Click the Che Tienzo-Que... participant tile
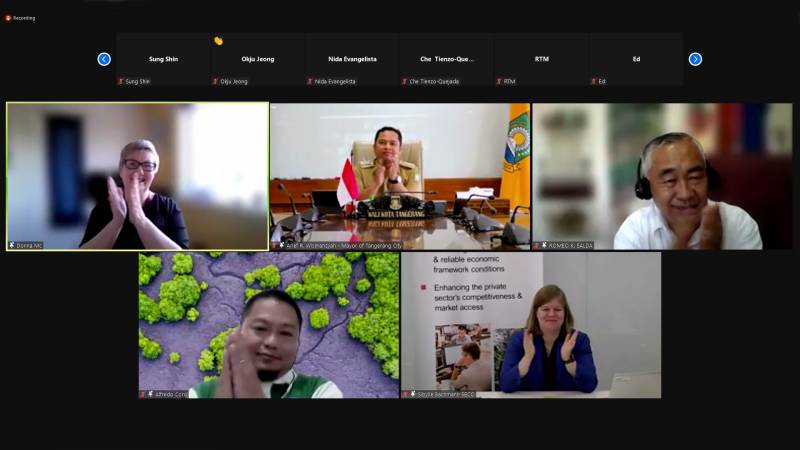Screen dimensions: 800x450 pos(446,59)
